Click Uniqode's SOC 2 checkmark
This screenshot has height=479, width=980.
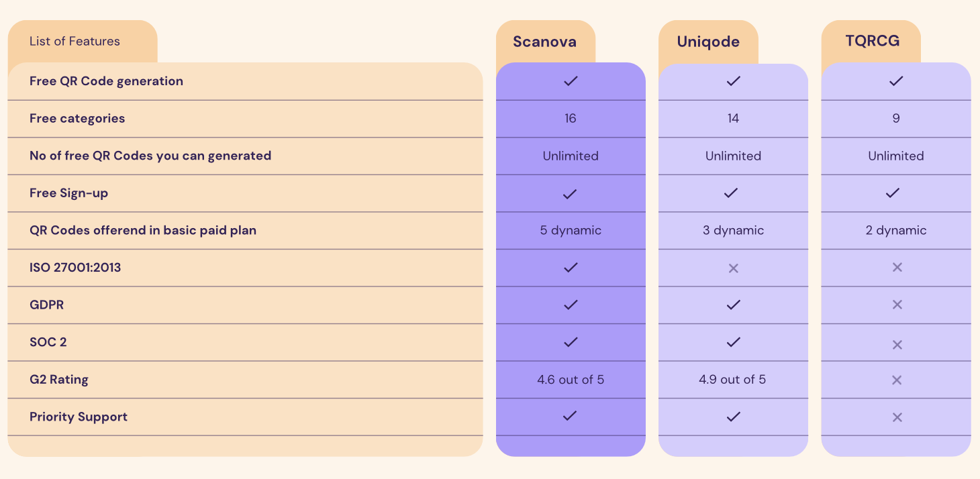[733, 342]
